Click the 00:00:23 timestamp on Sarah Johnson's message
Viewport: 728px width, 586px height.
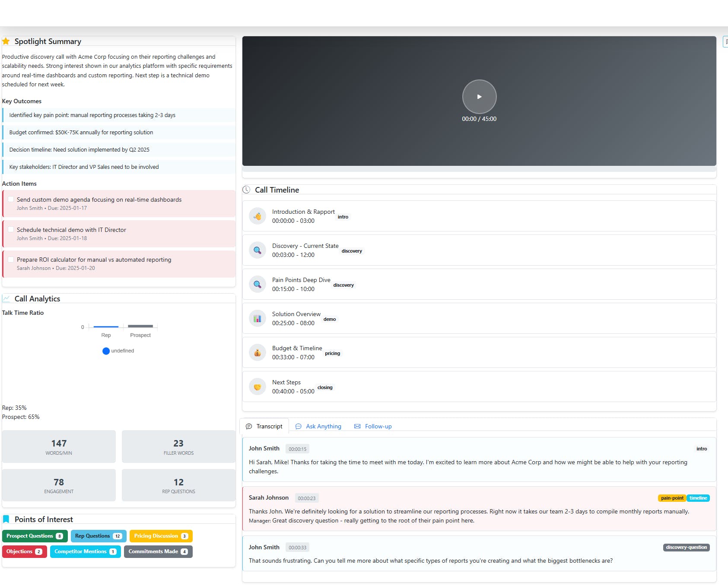click(307, 498)
